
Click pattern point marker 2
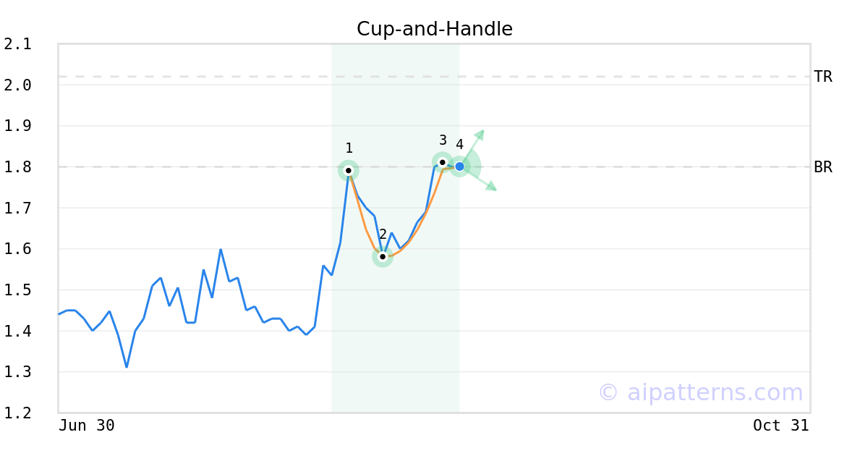click(383, 256)
